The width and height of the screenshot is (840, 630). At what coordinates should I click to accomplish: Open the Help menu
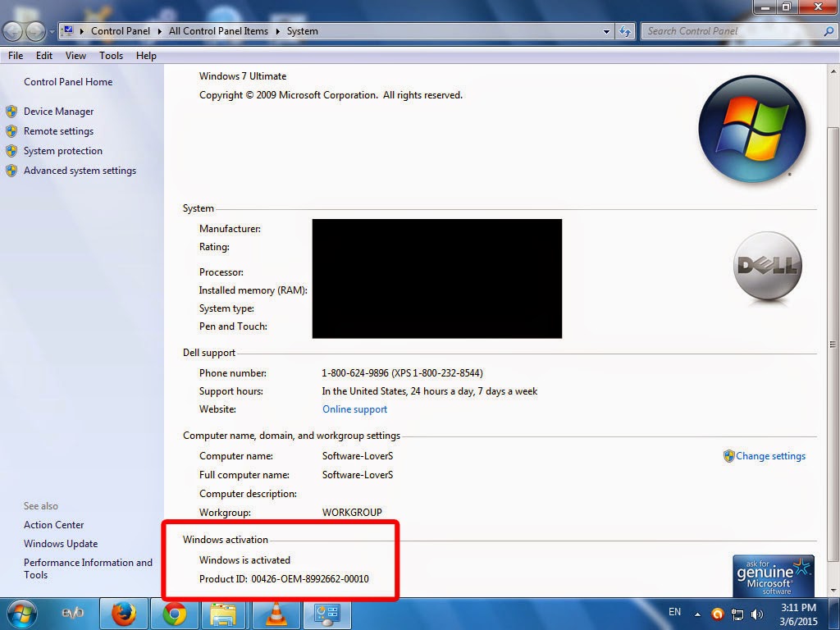pos(146,55)
